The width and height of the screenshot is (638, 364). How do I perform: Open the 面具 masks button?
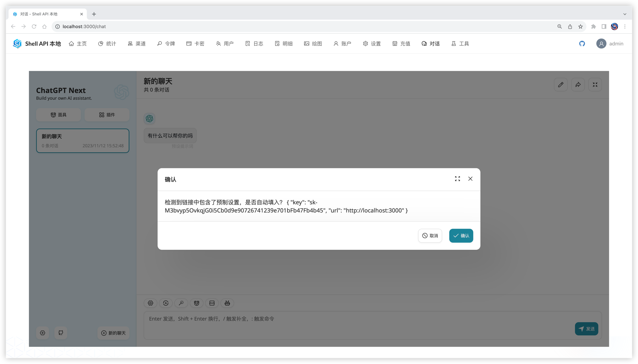(x=58, y=115)
